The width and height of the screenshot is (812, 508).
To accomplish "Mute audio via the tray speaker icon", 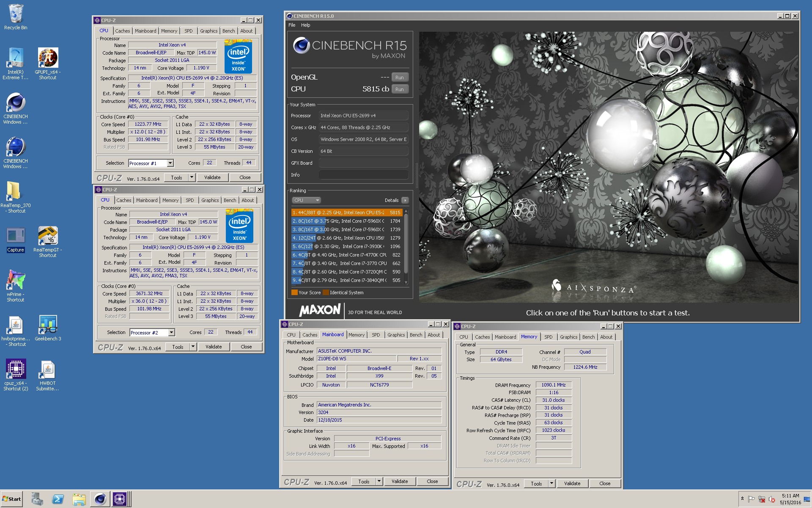I will 771,500.
